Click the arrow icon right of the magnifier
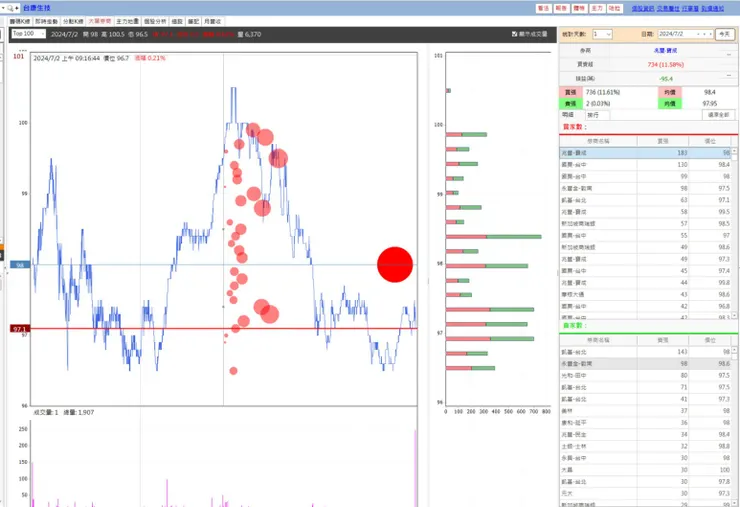The height and width of the screenshot is (507, 740). tap(17, 8)
